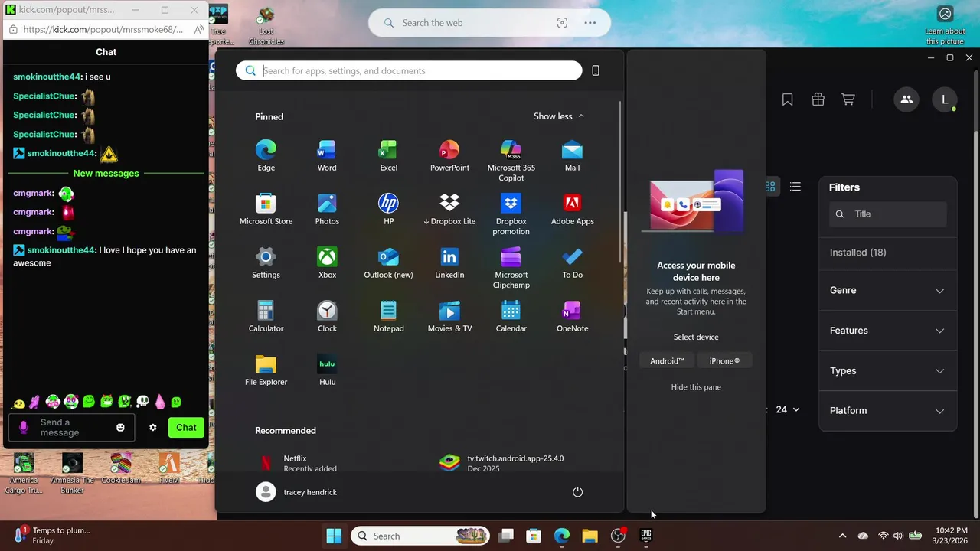Image resolution: width=980 pixels, height=551 pixels.
Task: Collapse pinned apps with Show less
Action: tap(559, 116)
